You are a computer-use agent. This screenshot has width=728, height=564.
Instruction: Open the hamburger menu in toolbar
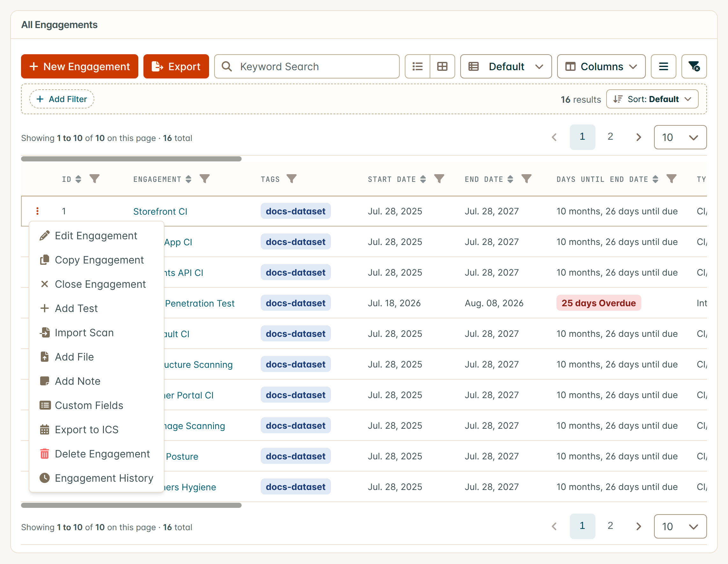point(663,66)
